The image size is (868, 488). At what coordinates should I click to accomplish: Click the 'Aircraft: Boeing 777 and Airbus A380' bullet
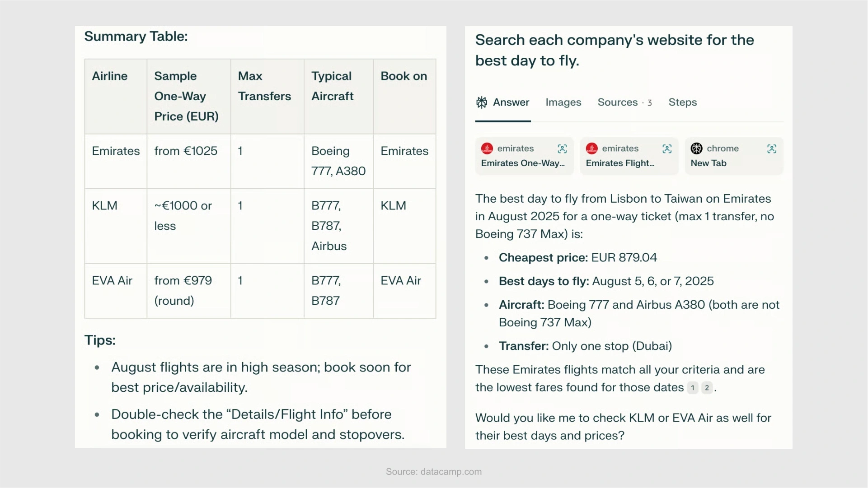pyautogui.click(x=639, y=314)
